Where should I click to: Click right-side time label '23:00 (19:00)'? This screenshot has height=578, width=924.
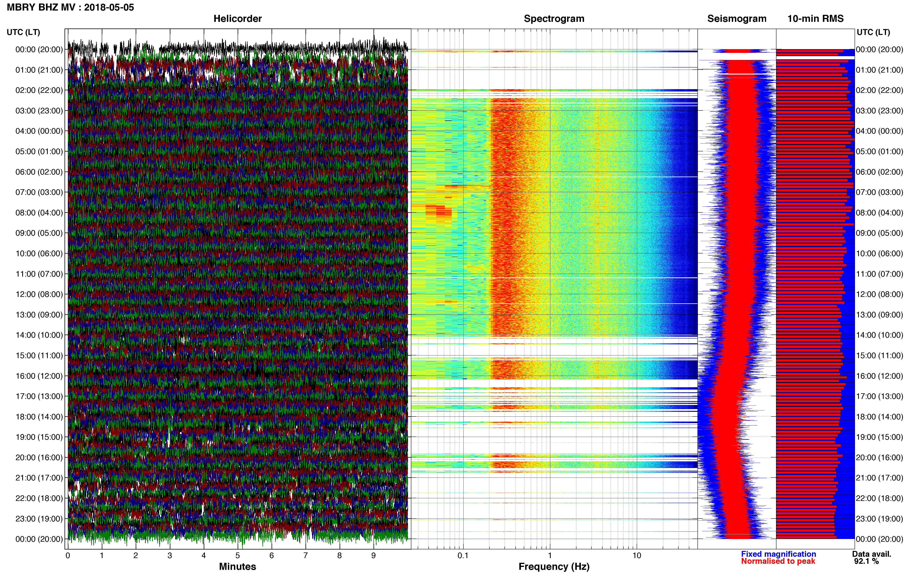[x=879, y=519]
